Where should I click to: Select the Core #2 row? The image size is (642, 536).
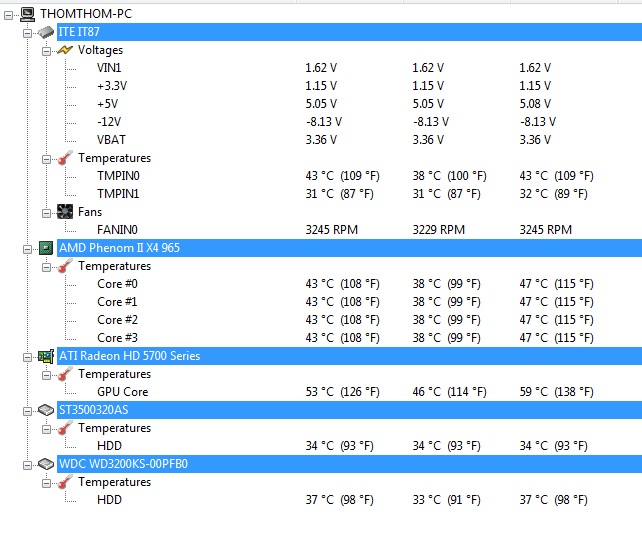[349, 320]
